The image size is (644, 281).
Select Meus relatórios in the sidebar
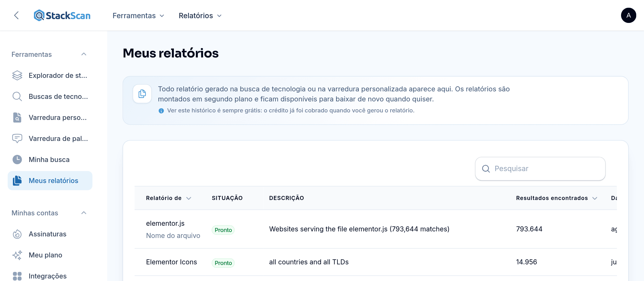coord(50,181)
